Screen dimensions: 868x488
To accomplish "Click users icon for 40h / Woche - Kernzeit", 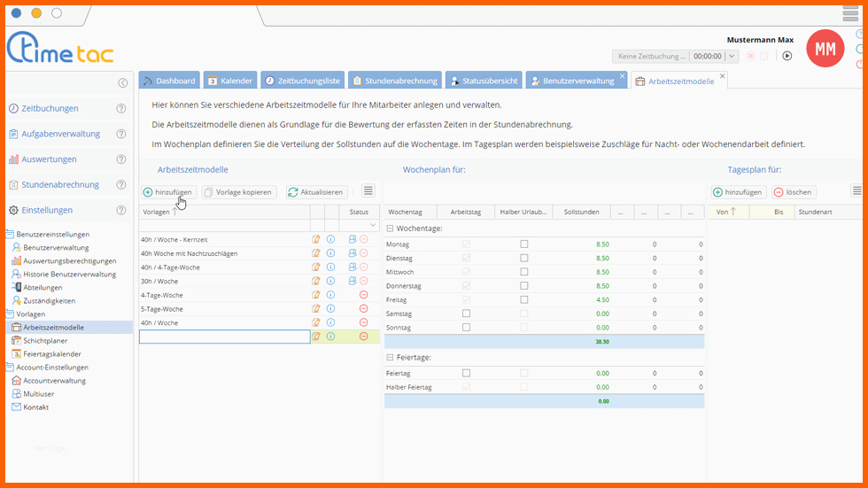I will pyautogui.click(x=353, y=239).
